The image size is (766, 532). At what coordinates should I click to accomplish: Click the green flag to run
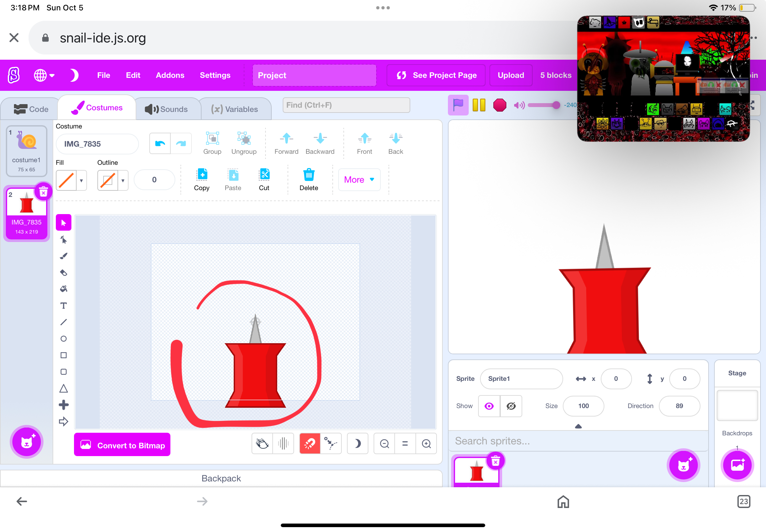click(458, 105)
